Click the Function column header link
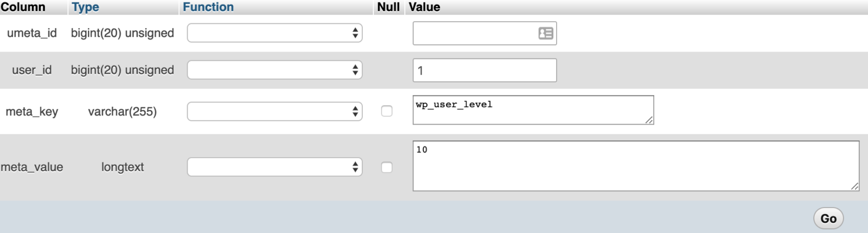The width and height of the screenshot is (868, 233). click(208, 7)
